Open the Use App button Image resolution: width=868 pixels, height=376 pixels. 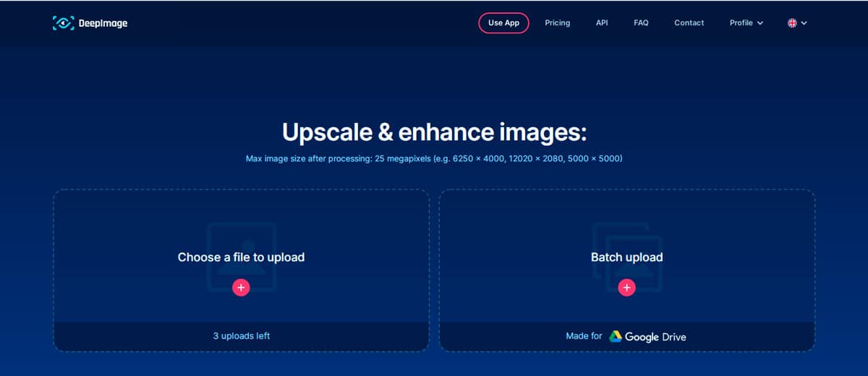click(503, 23)
